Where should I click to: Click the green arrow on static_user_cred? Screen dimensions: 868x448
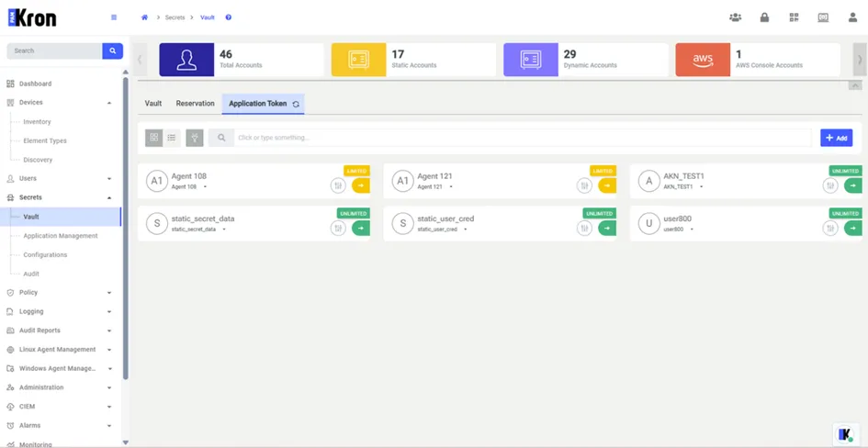tap(607, 228)
